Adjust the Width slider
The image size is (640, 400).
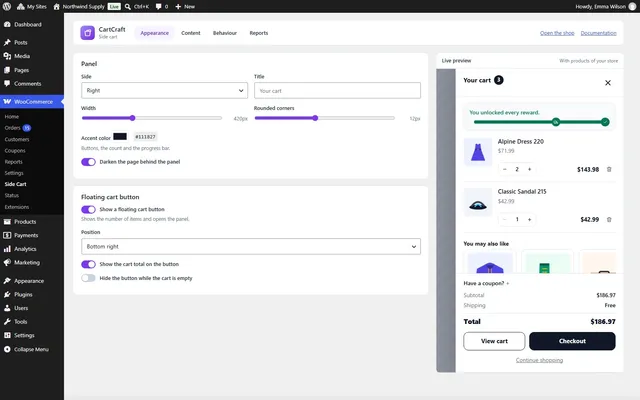[x=151, y=118]
